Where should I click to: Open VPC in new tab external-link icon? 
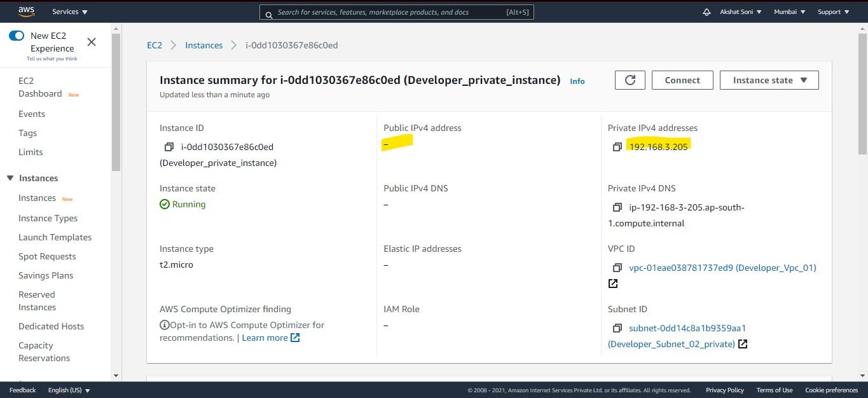coord(613,284)
